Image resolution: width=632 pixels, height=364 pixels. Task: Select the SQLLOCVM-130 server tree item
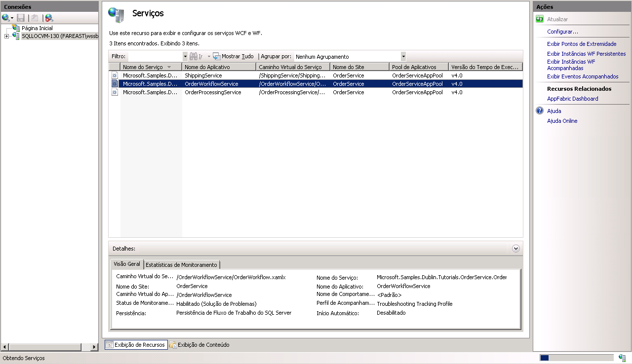60,36
